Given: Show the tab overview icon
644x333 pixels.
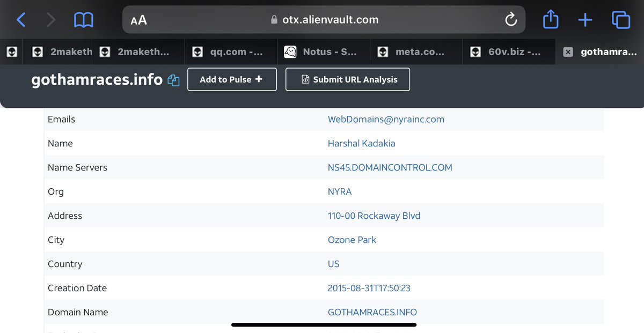Looking at the screenshot, I should tap(620, 20).
